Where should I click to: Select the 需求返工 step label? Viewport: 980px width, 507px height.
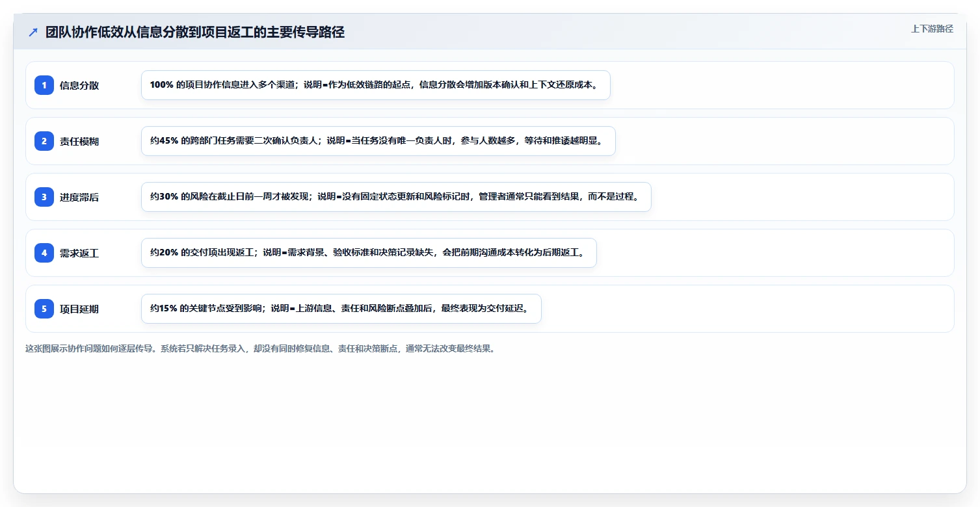pyautogui.click(x=79, y=253)
